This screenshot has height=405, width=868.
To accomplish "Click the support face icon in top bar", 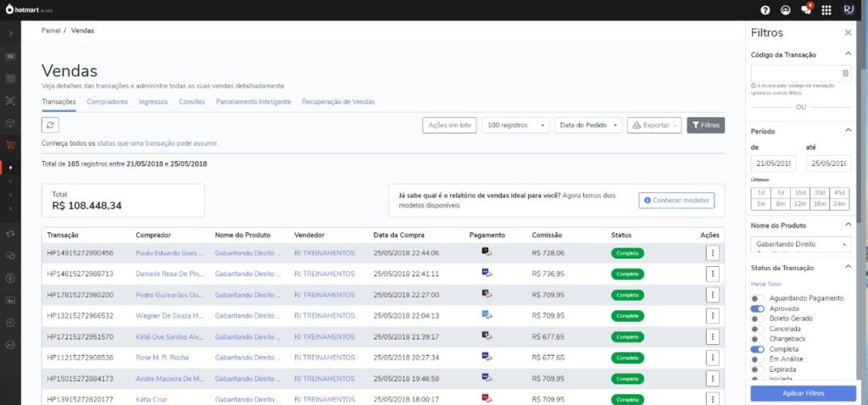I will click(x=786, y=10).
